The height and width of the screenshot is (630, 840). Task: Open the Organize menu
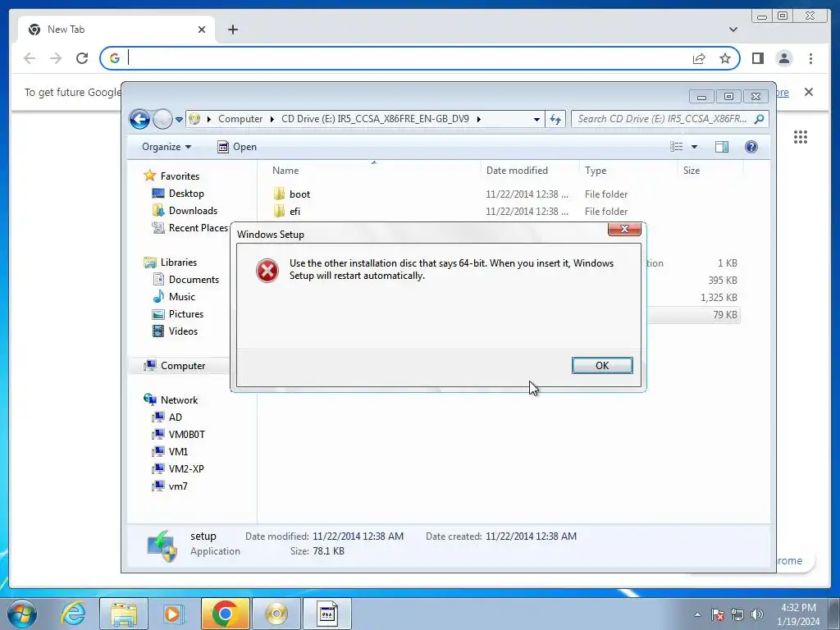point(166,147)
